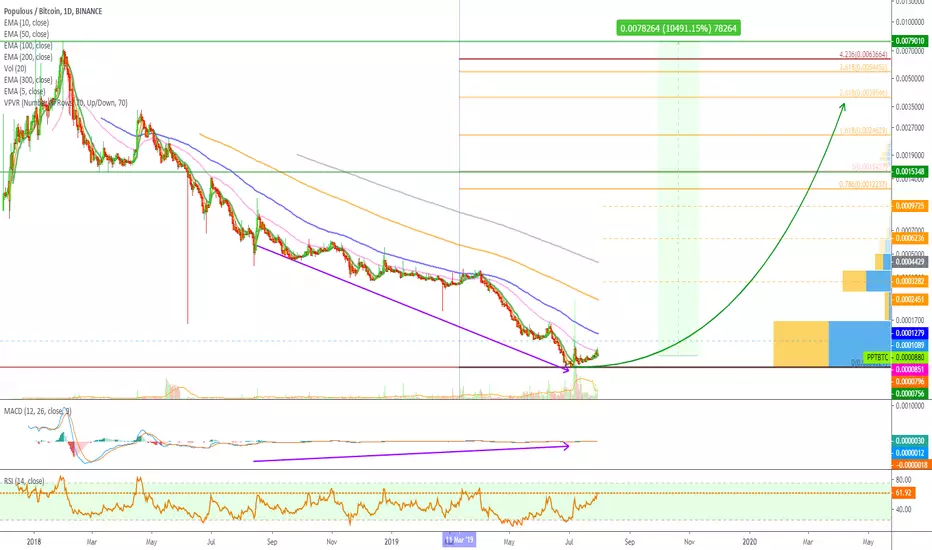
Task: Click the 0.0015348 price axis label
Action: click(x=910, y=171)
